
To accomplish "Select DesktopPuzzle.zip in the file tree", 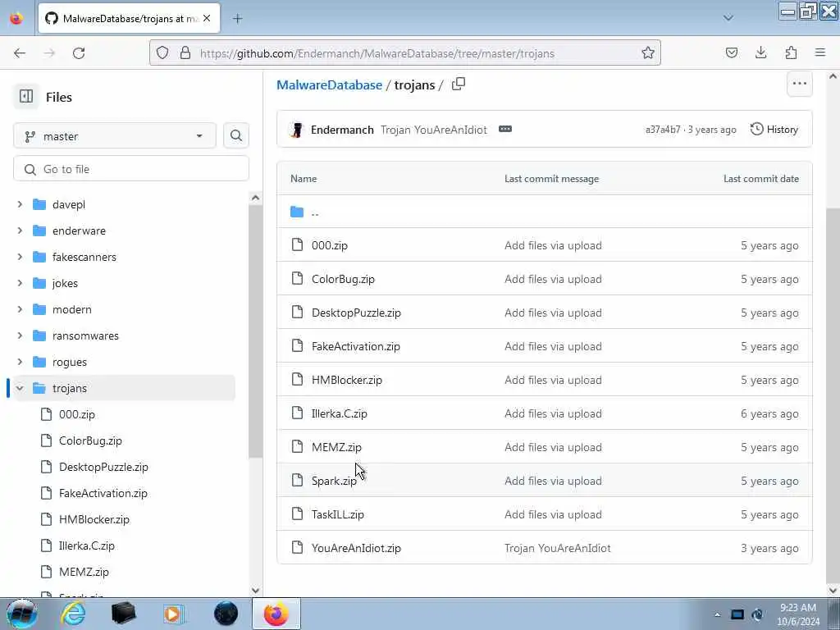I will [x=103, y=467].
